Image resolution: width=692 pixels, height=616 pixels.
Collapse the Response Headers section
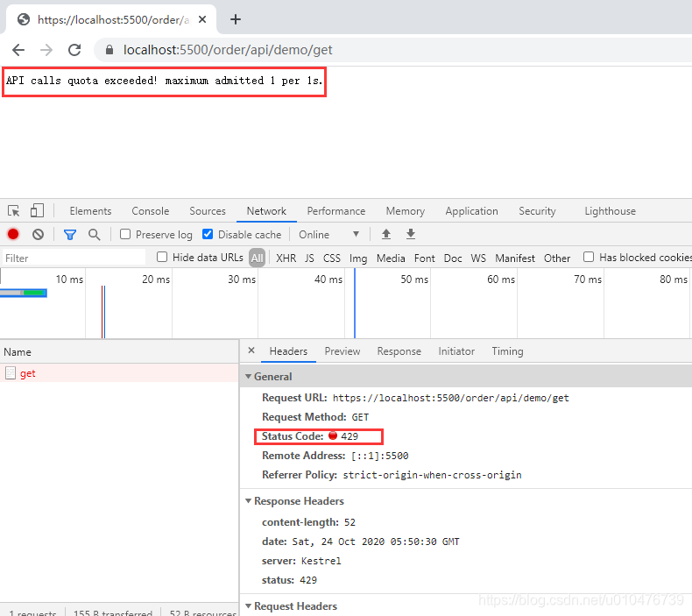tap(249, 501)
